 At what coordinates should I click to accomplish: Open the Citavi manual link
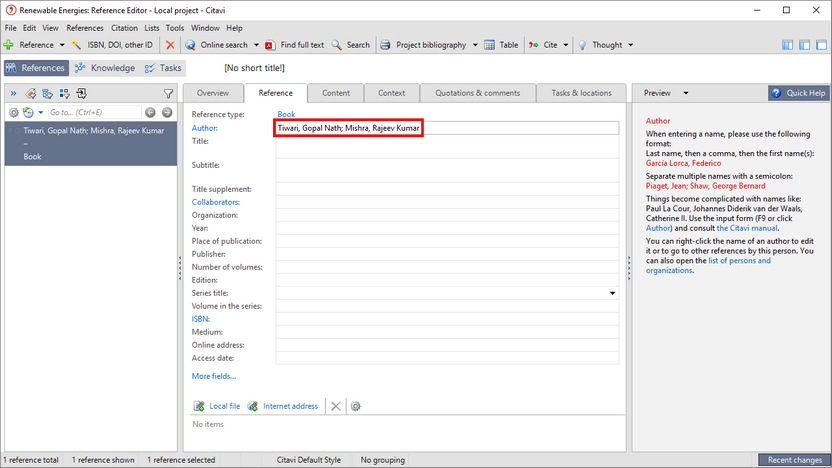pos(747,228)
